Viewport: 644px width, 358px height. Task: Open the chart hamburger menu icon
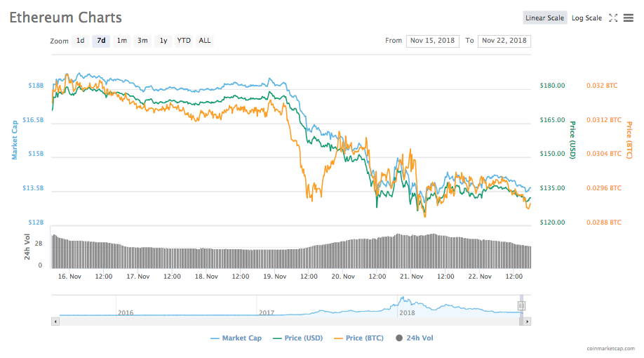point(629,18)
